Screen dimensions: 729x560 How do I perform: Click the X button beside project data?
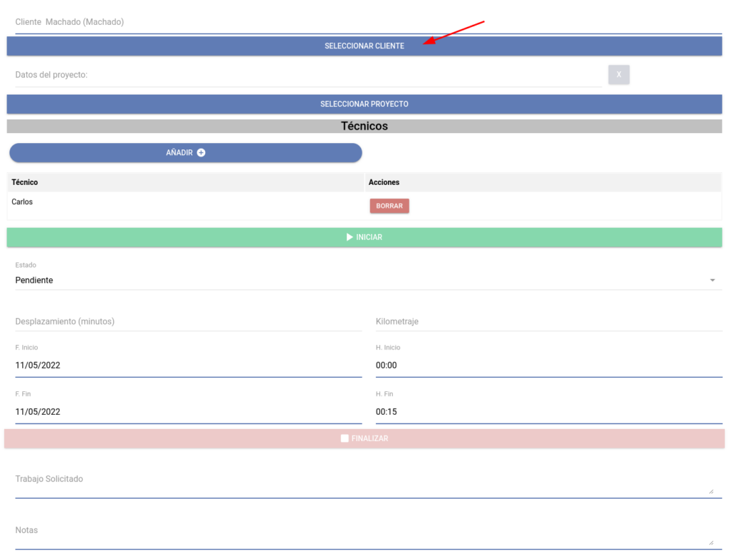pos(619,75)
